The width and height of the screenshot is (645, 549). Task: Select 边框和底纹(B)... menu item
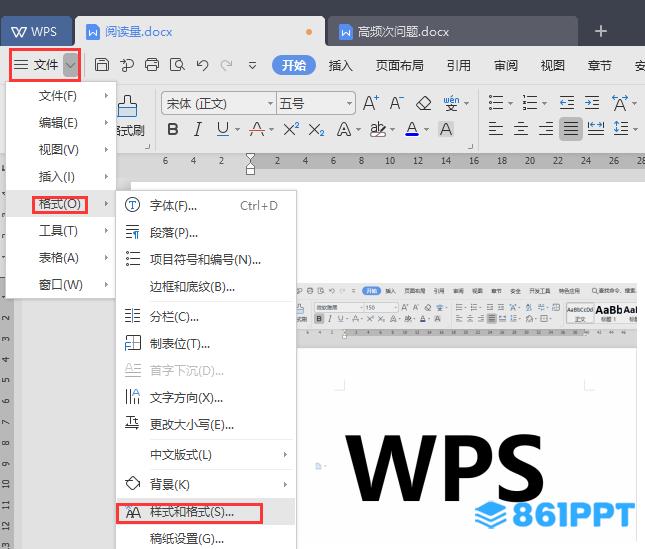[x=206, y=287]
